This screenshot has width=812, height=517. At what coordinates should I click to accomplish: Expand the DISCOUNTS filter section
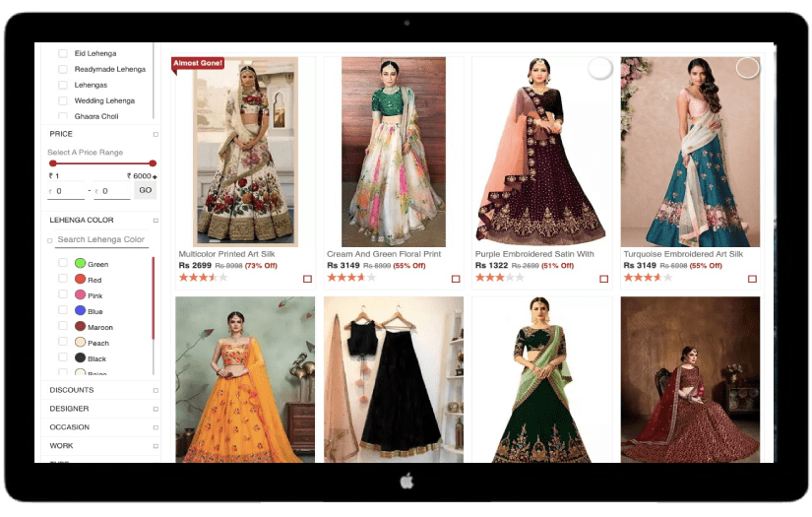[x=156, y=390]
